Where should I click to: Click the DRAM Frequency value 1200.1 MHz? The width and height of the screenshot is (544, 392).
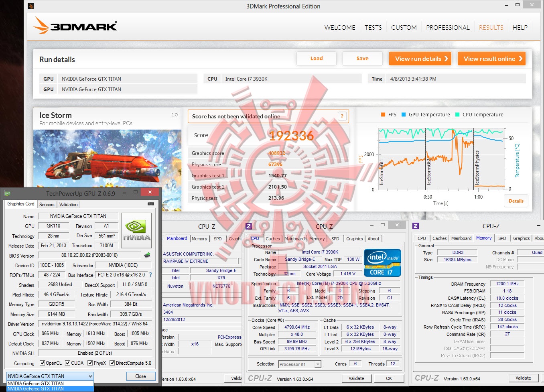(507, 284)
